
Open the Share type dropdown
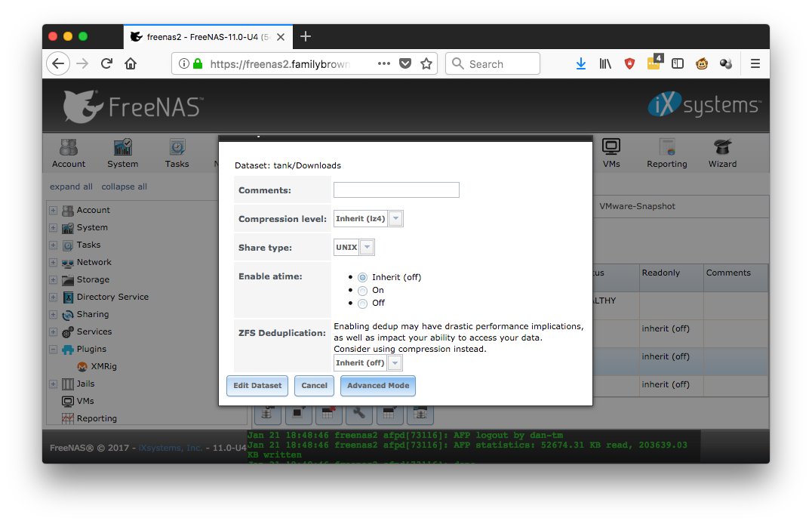point(368,247)
